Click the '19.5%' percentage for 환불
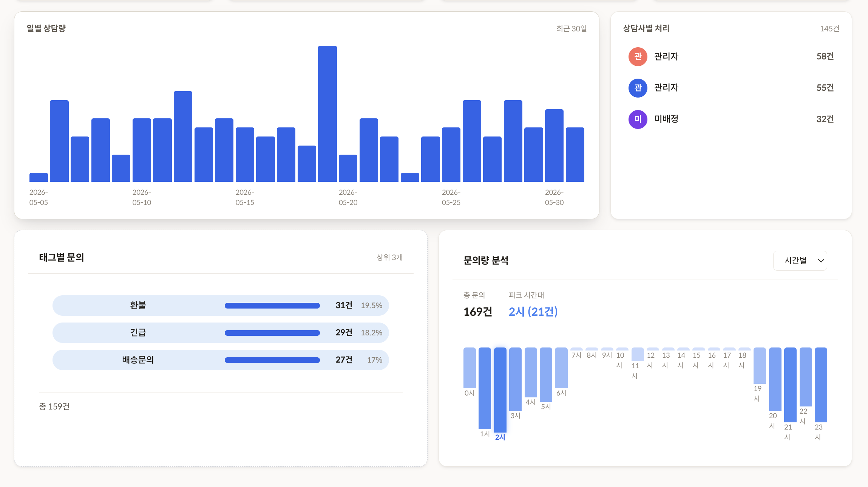The image size is (868, 487). pyautogui.click(x=371, y=306)
